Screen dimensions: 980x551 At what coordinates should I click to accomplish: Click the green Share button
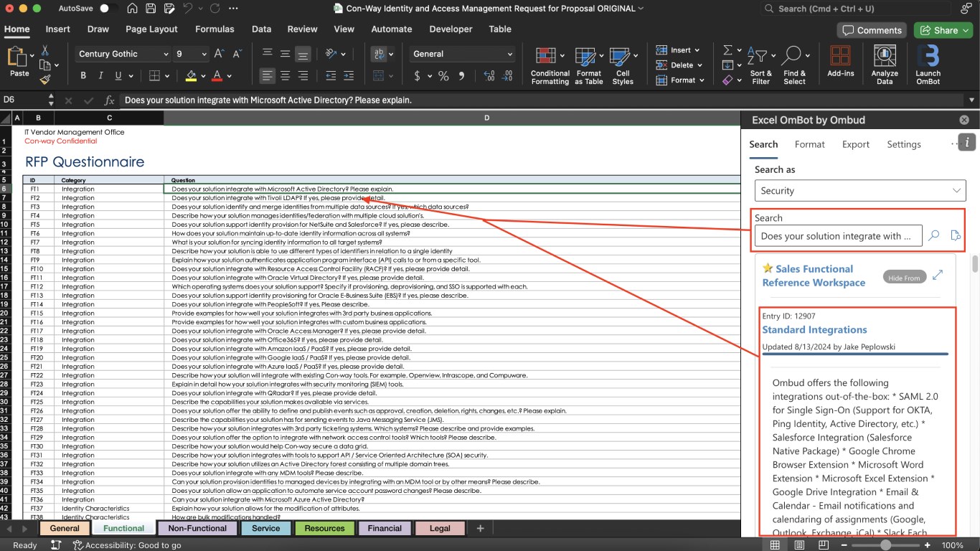pos(943,30)
